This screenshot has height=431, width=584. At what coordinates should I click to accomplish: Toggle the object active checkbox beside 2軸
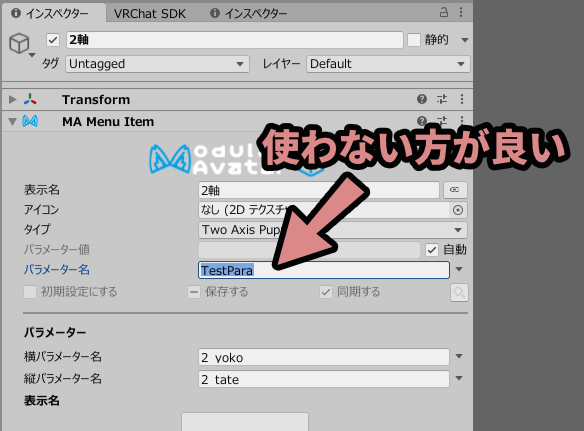[53, 40]
